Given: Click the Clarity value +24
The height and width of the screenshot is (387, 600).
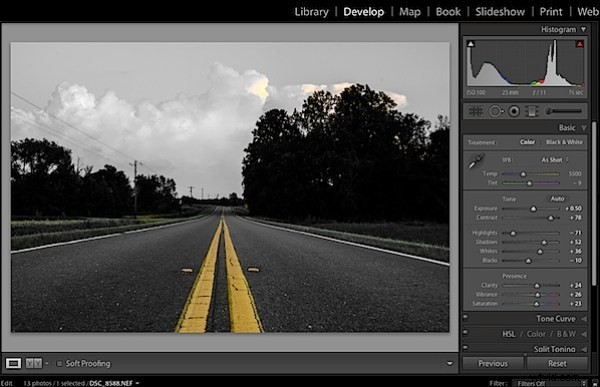Looking at the screenshot, I should click(x=576, y=285).
